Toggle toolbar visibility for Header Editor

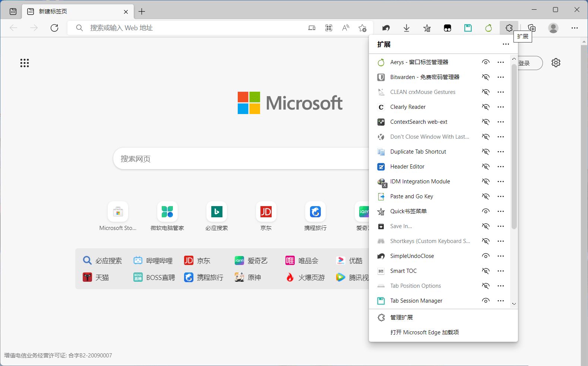click(x=486, y=167)
